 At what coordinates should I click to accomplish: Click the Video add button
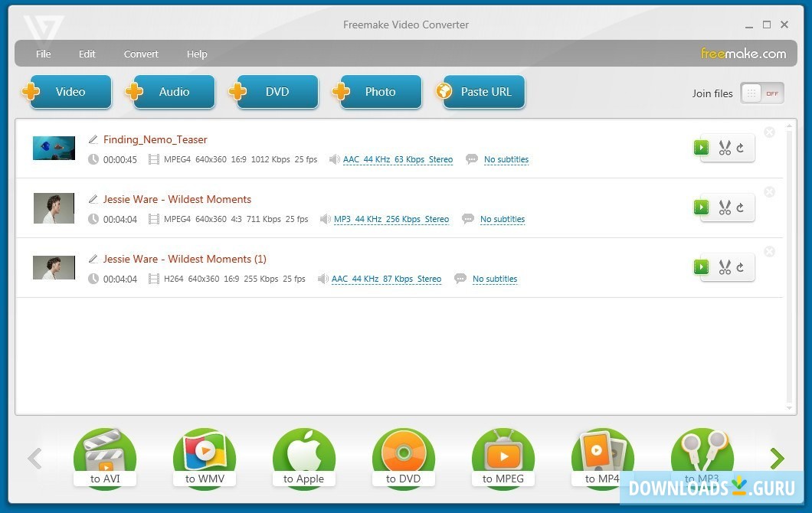70,92
